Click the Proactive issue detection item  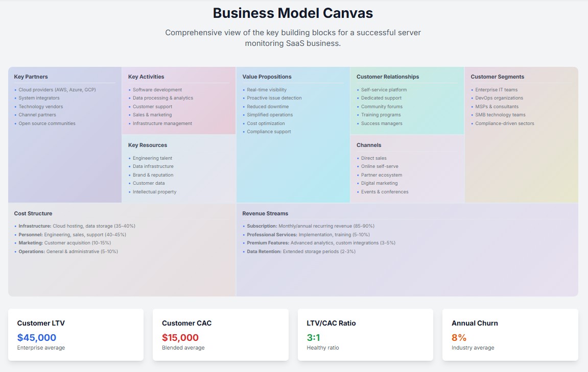tap(274, 98)
